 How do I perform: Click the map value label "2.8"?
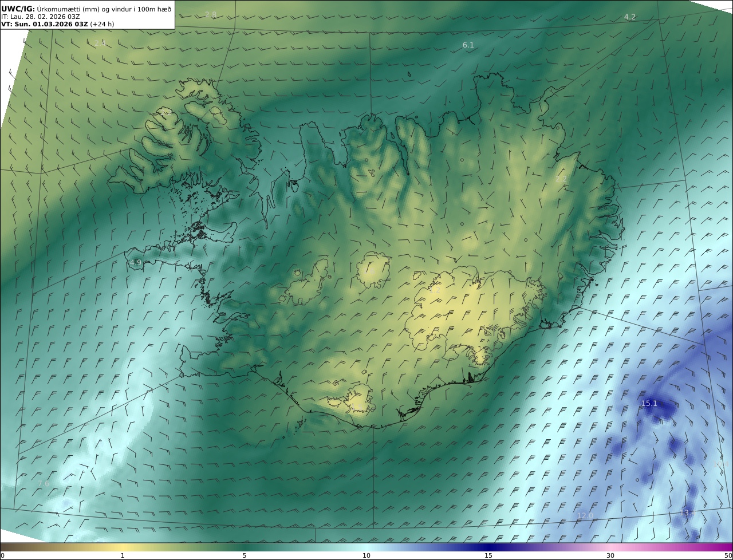211,15
